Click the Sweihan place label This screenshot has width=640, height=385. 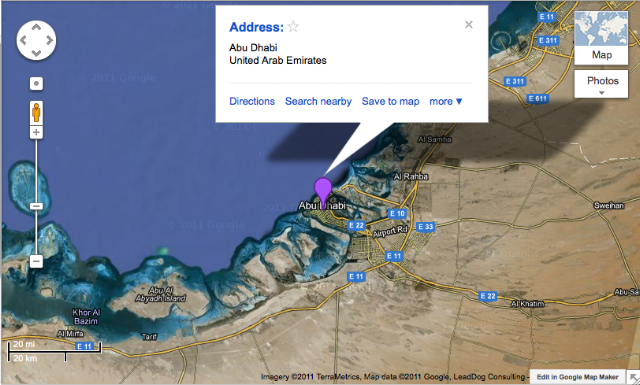point(609,205)
